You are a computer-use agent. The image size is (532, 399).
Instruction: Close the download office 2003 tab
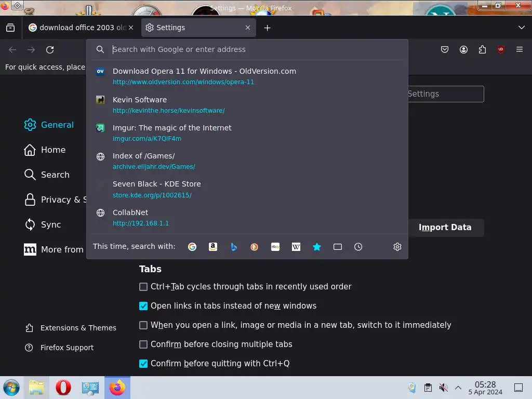point(131,28)
